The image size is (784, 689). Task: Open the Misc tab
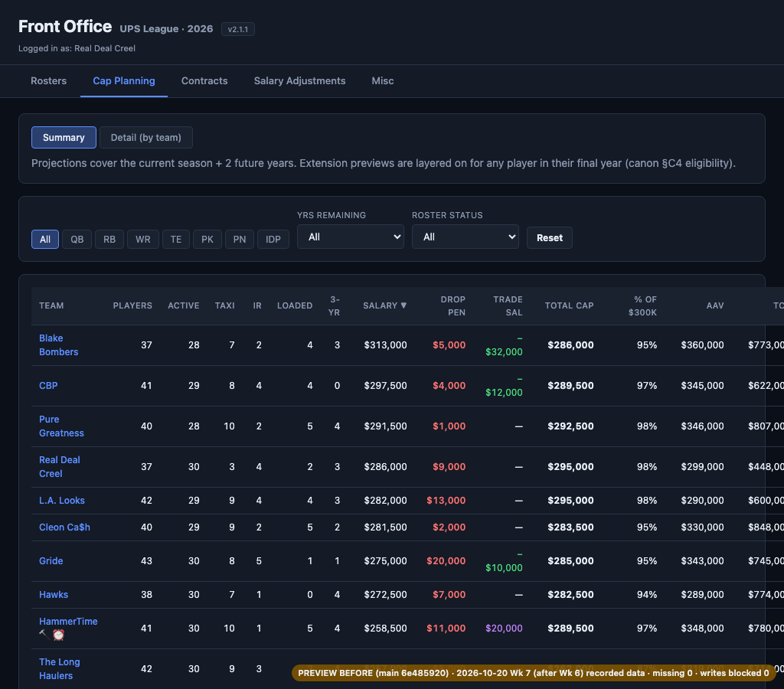[383, 81]
